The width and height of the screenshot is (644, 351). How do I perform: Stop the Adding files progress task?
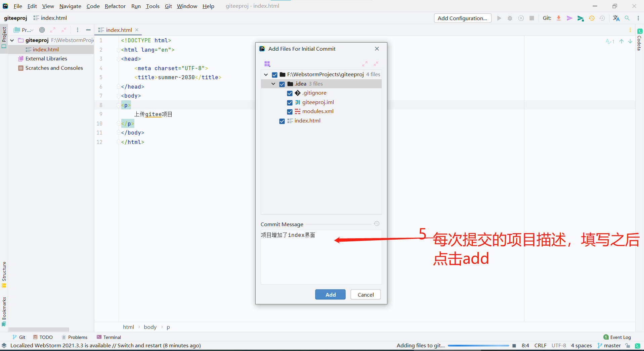pos(514,346)
